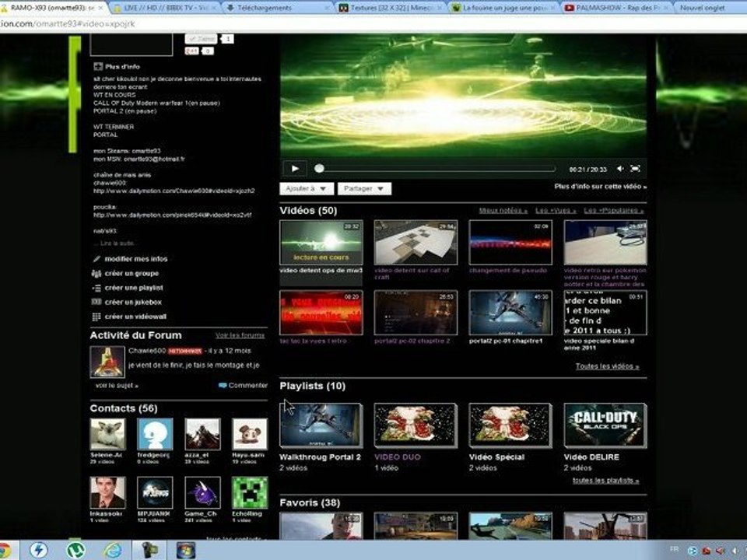Play the video with the play button

click(294, 169)
